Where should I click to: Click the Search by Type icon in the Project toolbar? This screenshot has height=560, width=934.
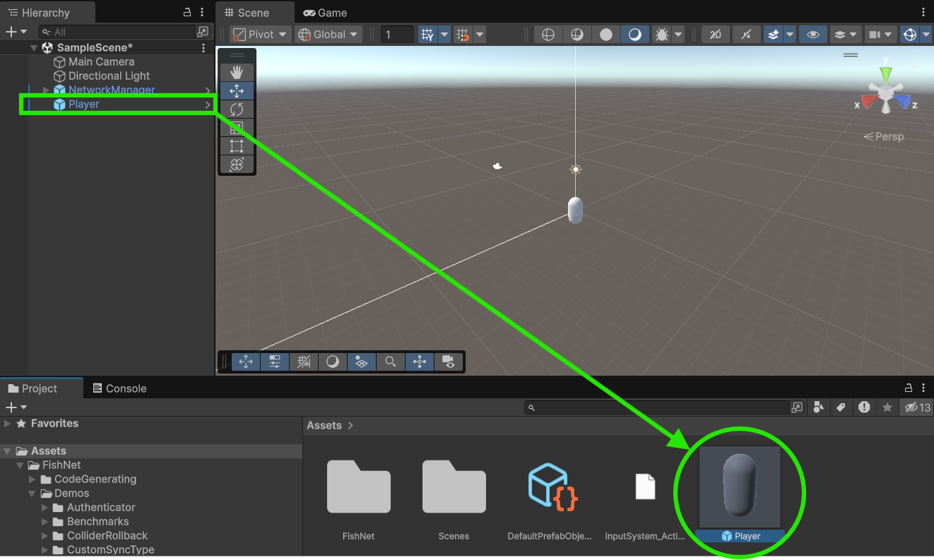click(x=819, y=407)
